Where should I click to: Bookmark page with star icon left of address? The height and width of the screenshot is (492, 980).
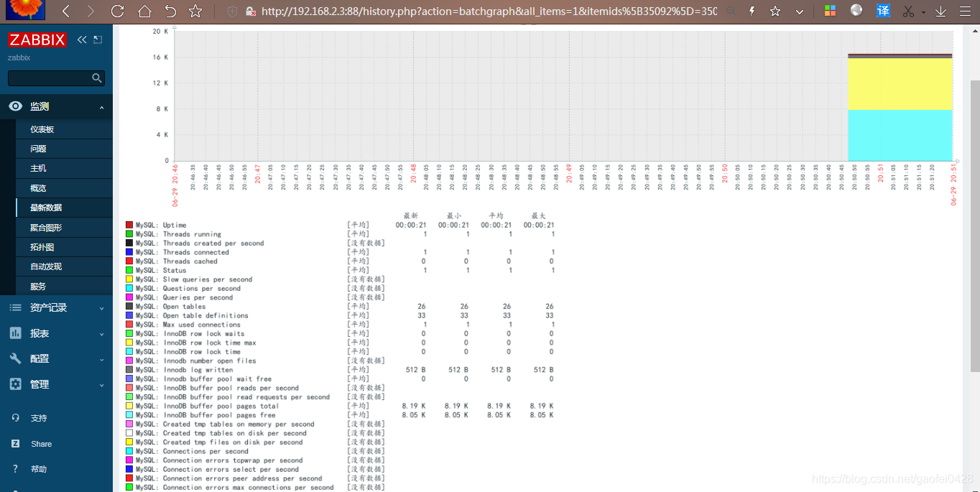click(195, 11)
